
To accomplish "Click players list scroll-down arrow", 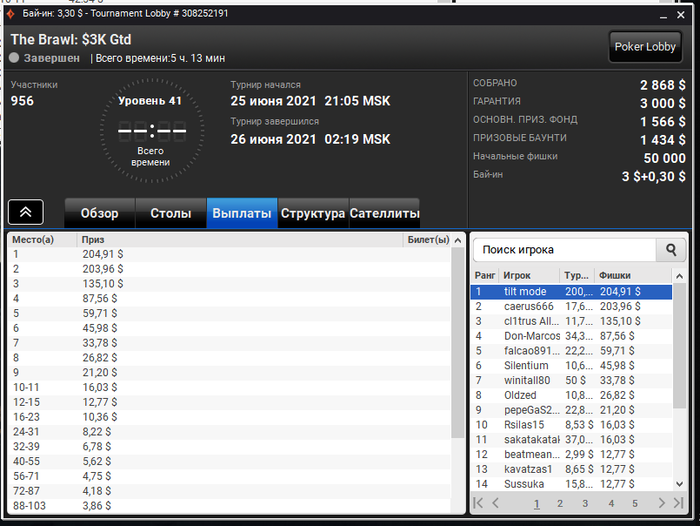I will 679,484.
